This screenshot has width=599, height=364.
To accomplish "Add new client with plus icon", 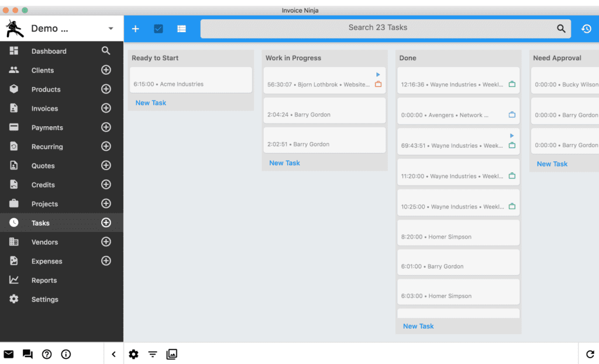I will 106,70.
